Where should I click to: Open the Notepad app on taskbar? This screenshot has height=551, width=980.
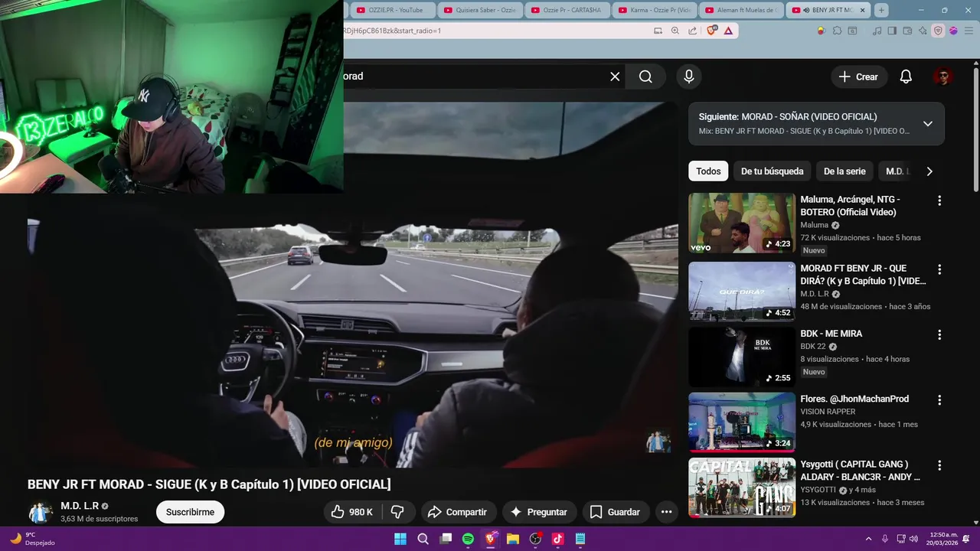pyautogui.click(x=580, y=539)
